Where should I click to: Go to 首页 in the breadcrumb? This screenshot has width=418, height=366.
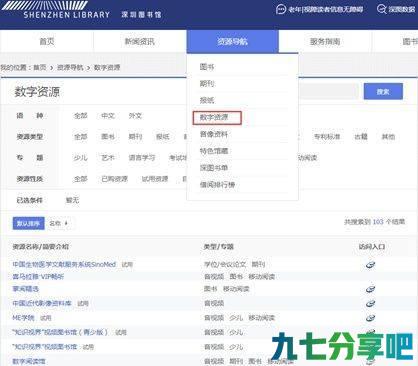40,67
